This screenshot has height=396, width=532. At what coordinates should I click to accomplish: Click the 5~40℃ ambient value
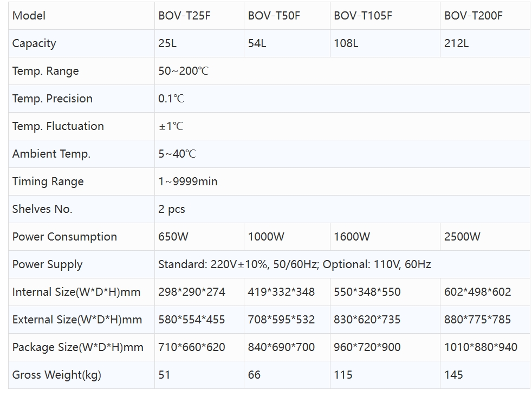pyautogui.click(x=177, y=154)
